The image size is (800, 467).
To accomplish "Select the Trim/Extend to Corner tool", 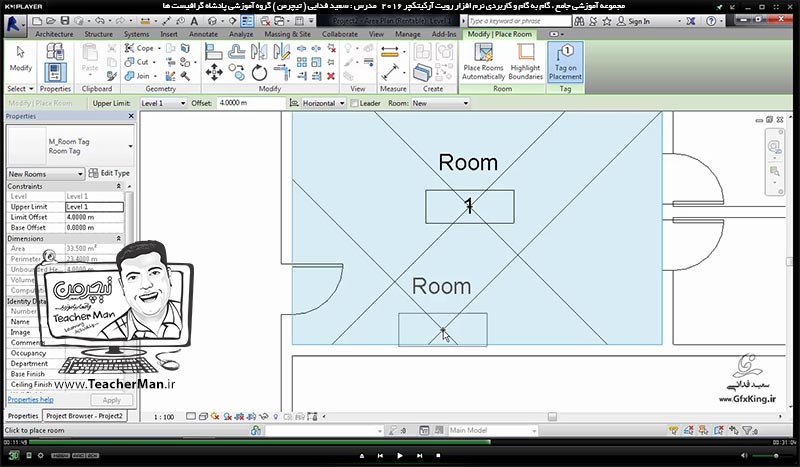I will tap(282, 72).
